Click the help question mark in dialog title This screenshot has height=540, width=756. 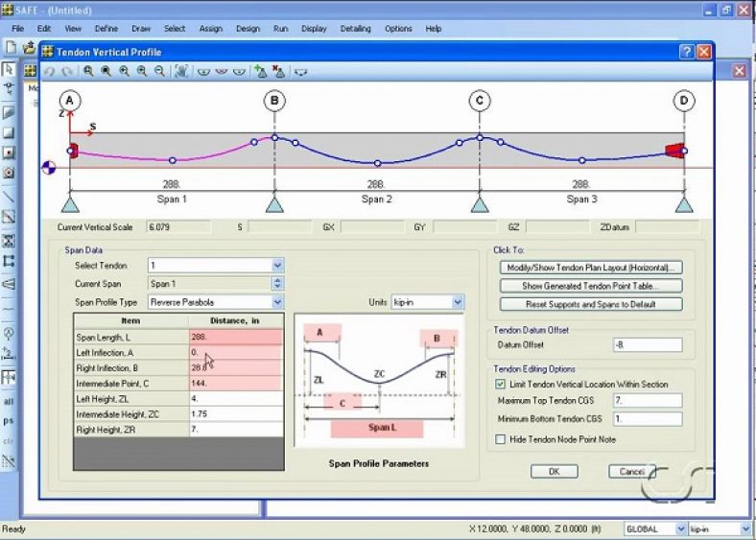(687, 52)
